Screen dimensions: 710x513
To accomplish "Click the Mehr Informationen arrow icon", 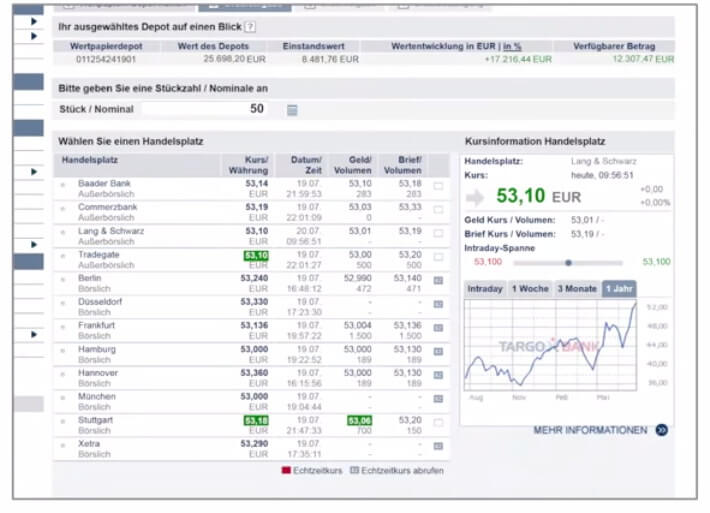I will pos(662,430).
